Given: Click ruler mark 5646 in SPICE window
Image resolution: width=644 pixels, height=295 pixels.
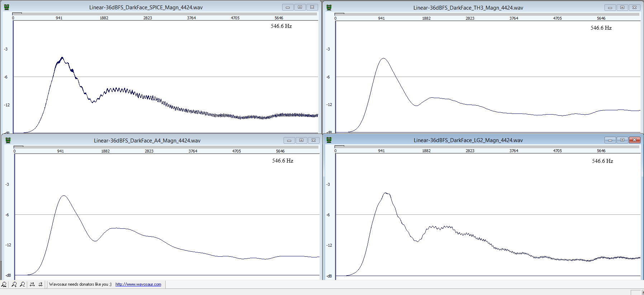Looking at the screenshot, I should point(279,18).
